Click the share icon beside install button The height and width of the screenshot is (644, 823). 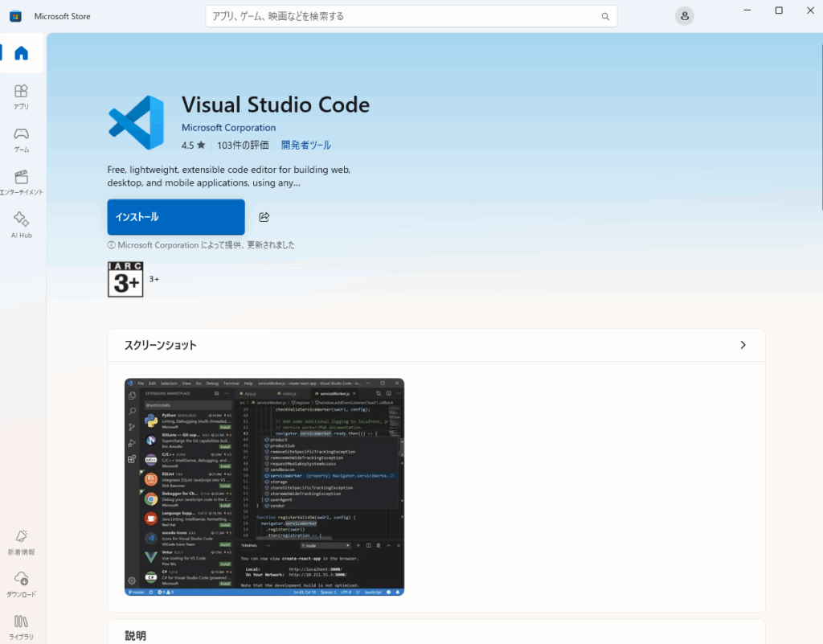coord(264,217)
